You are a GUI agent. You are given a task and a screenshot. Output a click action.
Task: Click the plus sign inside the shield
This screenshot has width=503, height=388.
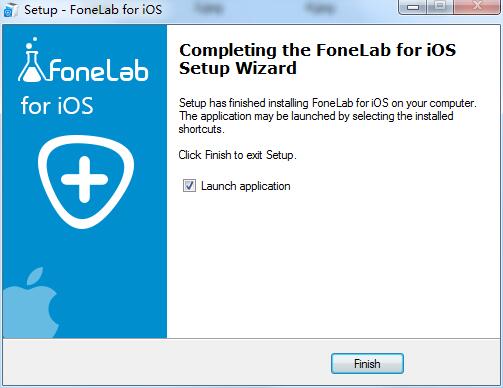85,180
